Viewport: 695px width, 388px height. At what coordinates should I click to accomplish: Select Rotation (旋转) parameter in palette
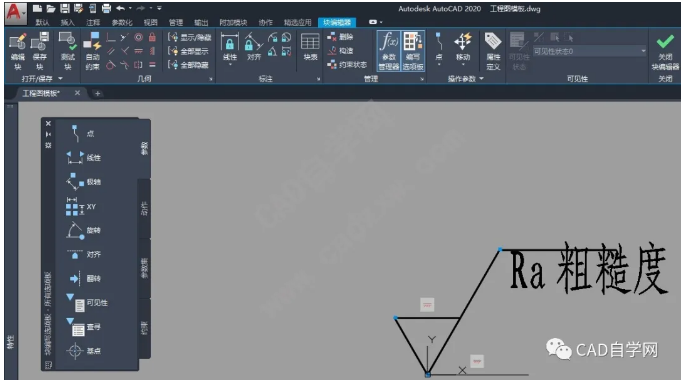click(x=84, y=230)
